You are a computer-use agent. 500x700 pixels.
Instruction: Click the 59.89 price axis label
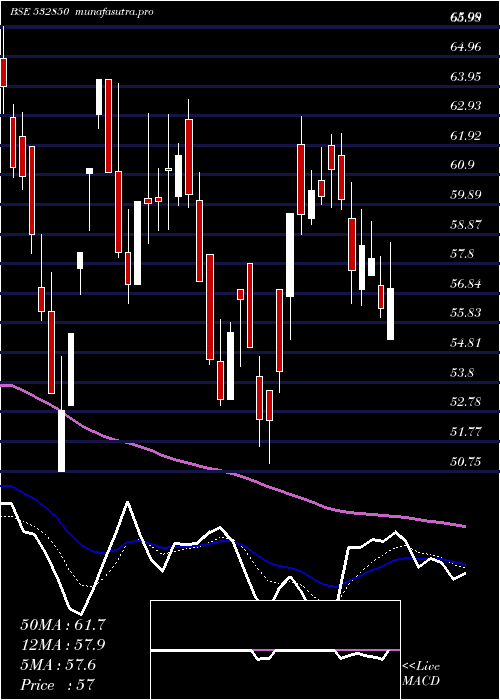466,195
